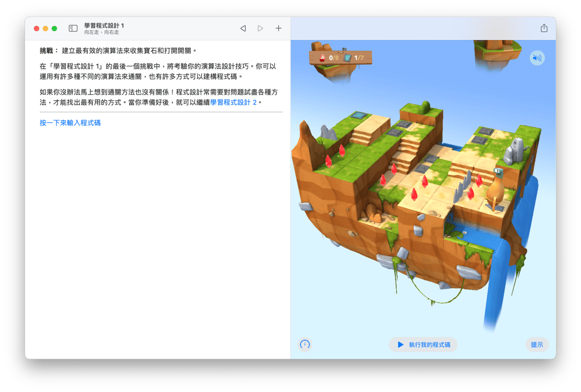Screen dimensions: 581x392
Task: Open the share icon
Action: point(544,28)
